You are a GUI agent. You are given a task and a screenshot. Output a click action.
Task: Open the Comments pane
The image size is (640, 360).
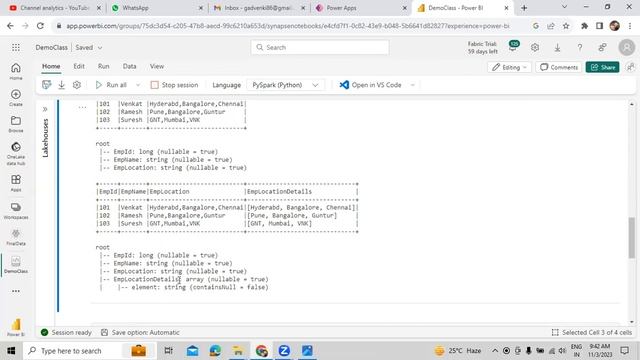click(559, 67)
